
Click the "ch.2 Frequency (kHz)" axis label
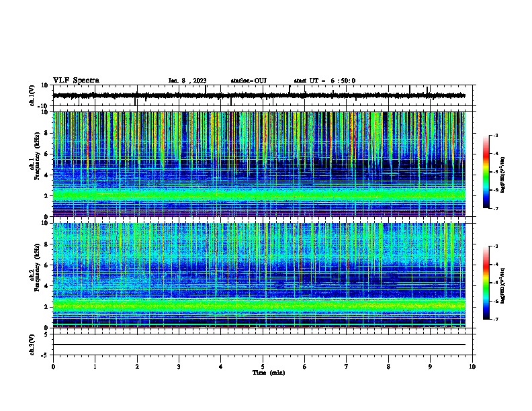pyautogui.click(x=35, y=267)
